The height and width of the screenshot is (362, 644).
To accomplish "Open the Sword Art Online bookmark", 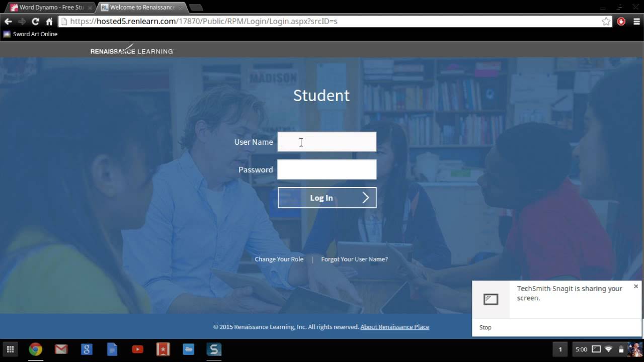I will [30, 34].
